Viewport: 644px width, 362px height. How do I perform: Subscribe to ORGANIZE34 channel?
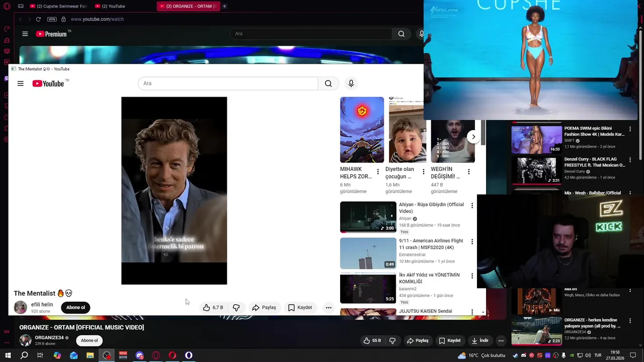pyautogui.click(x=89, y=340)
